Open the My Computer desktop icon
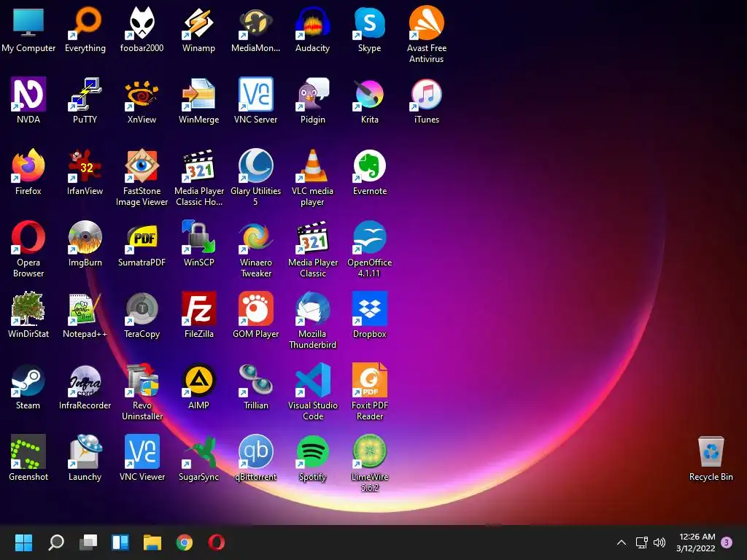 tap(28, 23)
